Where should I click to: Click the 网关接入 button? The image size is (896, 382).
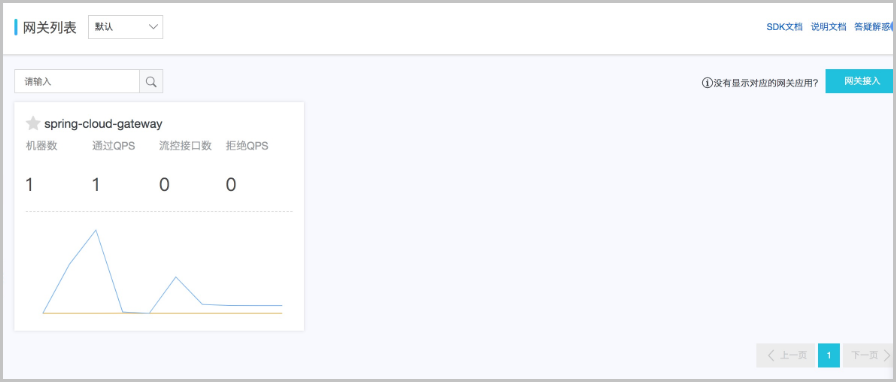pos(859,81)
